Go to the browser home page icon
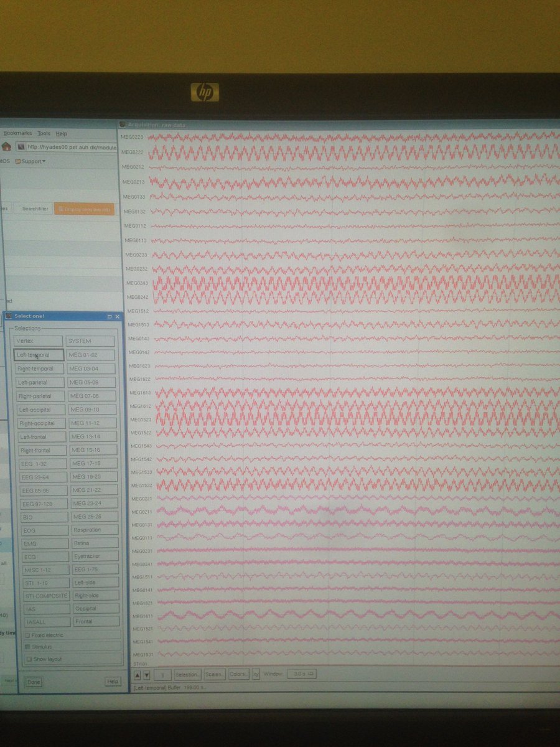Viewport: 560px width, 747px height. pos(6,146)
